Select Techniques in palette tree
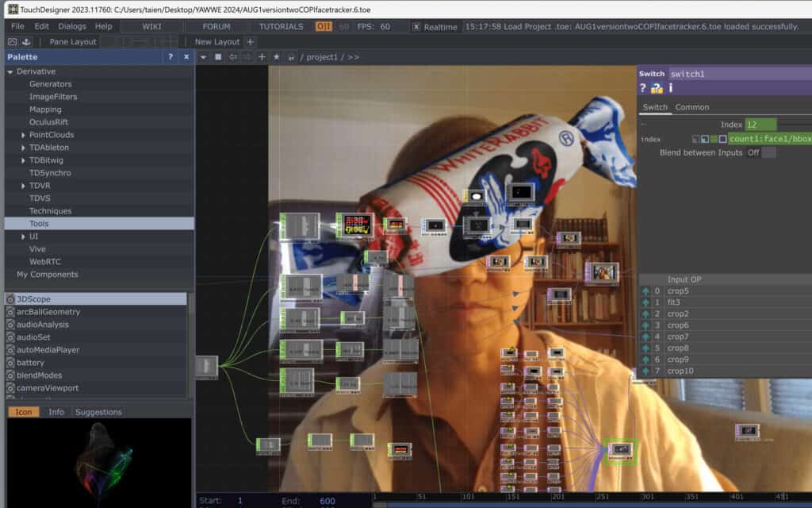 pyautogui.click(x=50, y=211)
